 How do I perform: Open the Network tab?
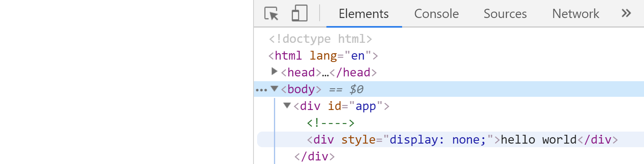576,14
